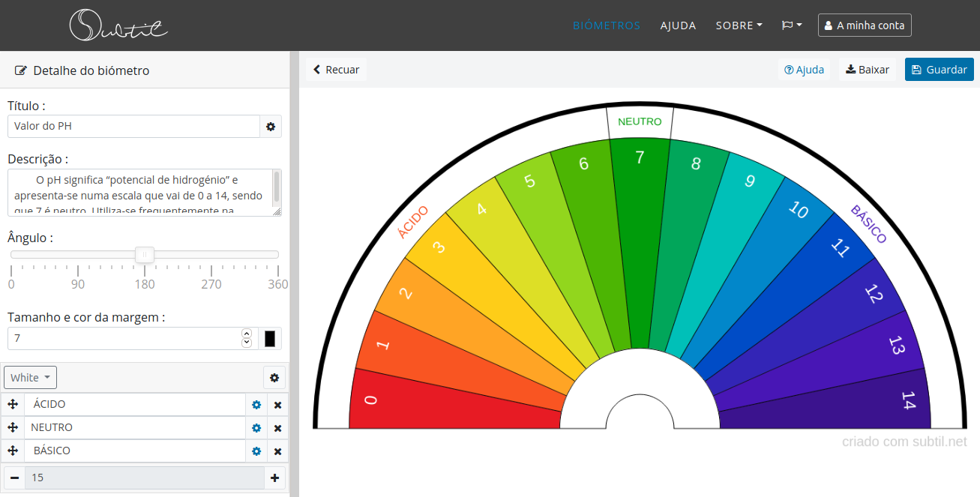Image resolution: width=980 pixels, height=497 pixels.
Task: Edit the Título field Valor do PH
Action: [x=133, y=127]
